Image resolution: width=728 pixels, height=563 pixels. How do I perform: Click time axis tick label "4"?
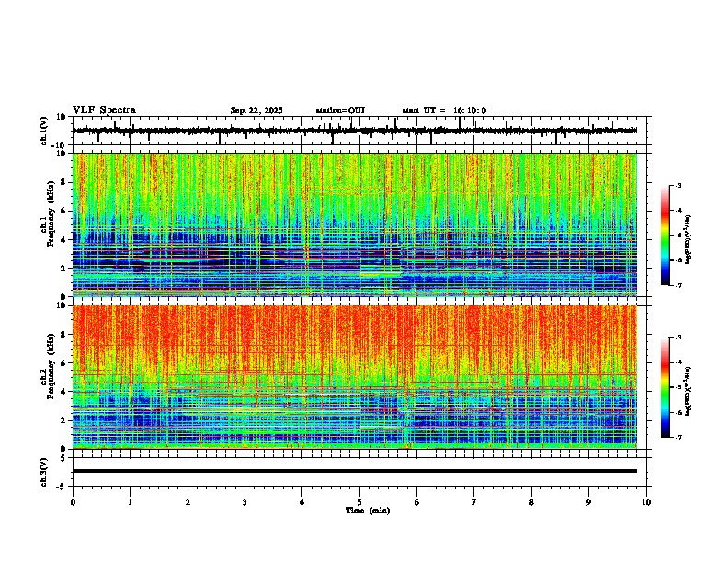pyautogui.click(x=302, y=502)
